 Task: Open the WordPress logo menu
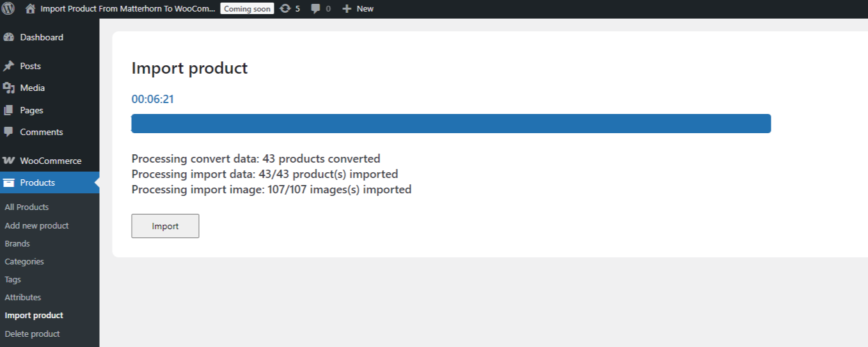click(8, 9)
